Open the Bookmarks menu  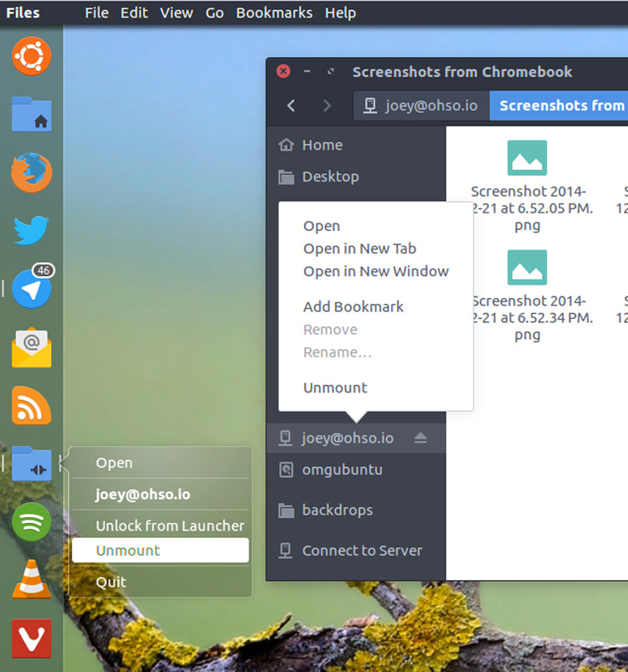coord(274,13)
